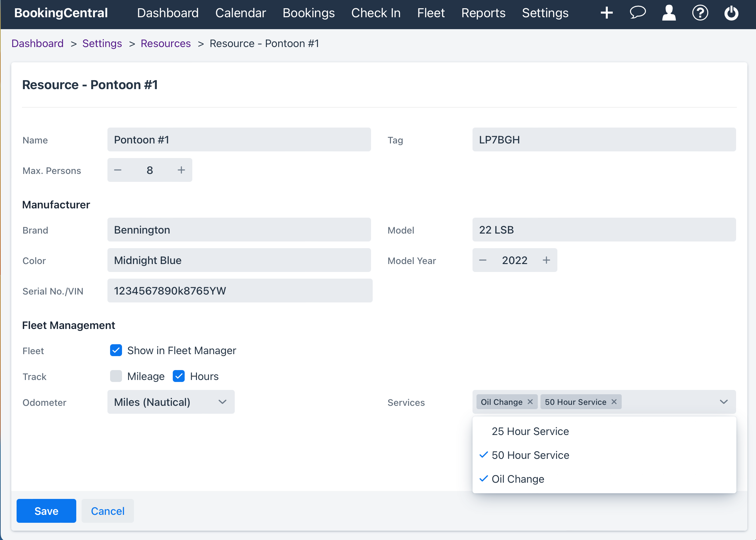Increase Max. Persons with plus button
This screenshot has height=540, width=756.
pos(181,170)
